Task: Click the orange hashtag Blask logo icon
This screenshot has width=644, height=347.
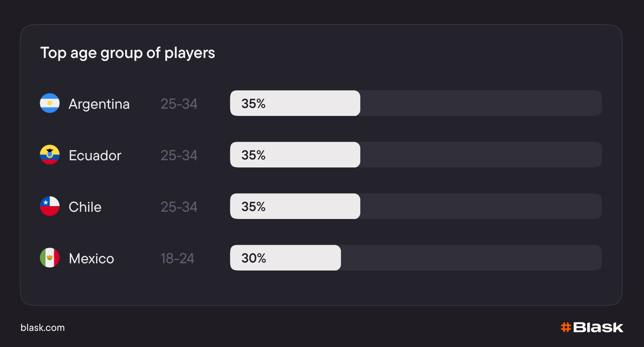Action: coord(566,327)
